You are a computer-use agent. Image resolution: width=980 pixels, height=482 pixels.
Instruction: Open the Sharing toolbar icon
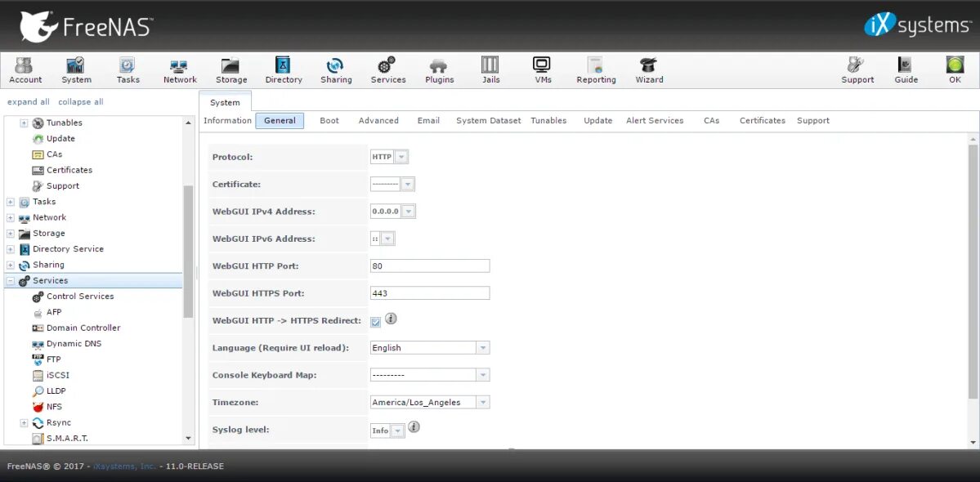pos(336,70)
